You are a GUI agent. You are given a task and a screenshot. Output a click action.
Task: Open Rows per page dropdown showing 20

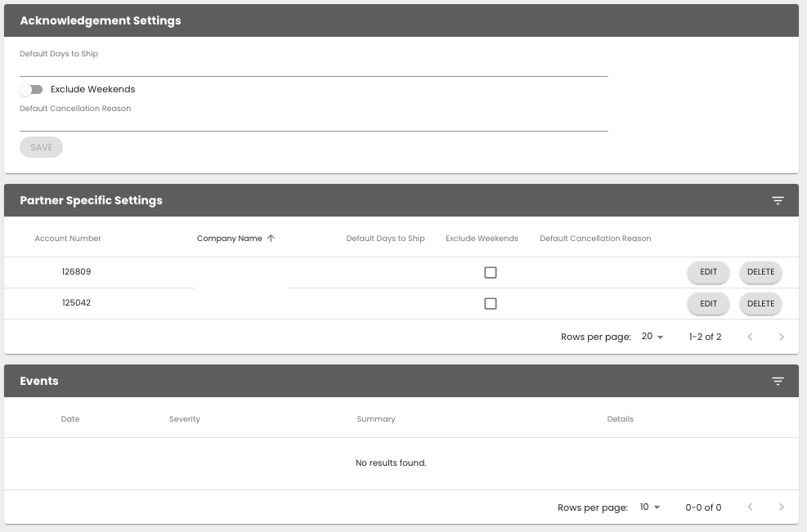(x=652, y=337)
